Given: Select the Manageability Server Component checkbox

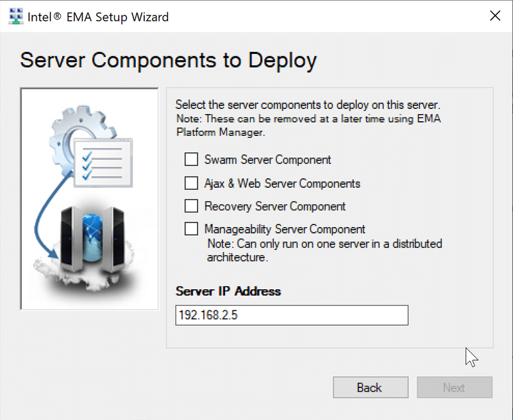Looking at the screenshot, I should [191, 229].
